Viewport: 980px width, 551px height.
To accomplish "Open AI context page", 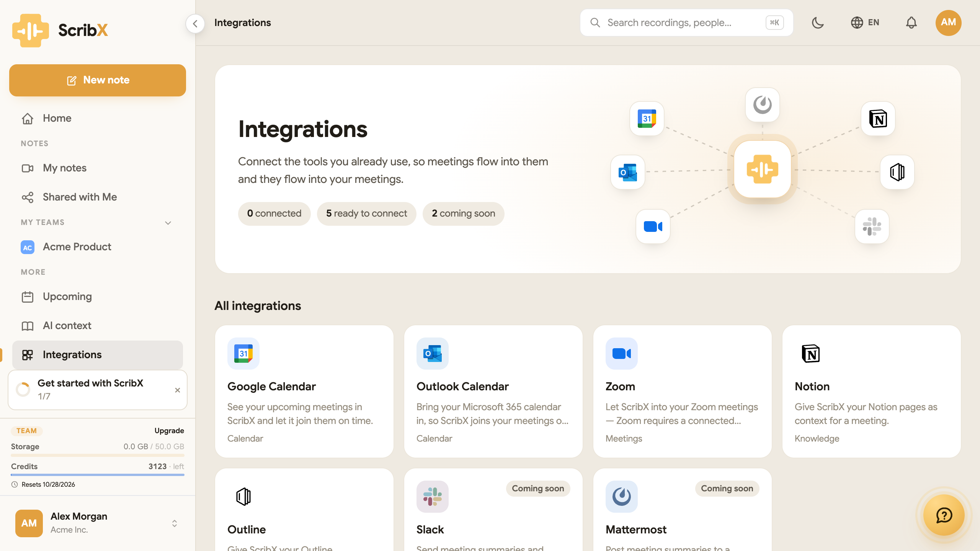I will (98, 326).
